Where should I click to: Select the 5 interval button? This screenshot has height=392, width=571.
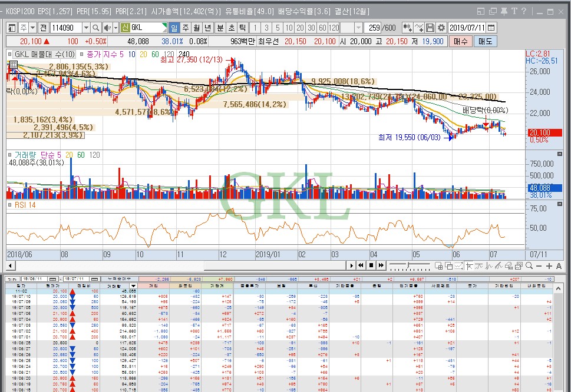(x=278, y=28)
